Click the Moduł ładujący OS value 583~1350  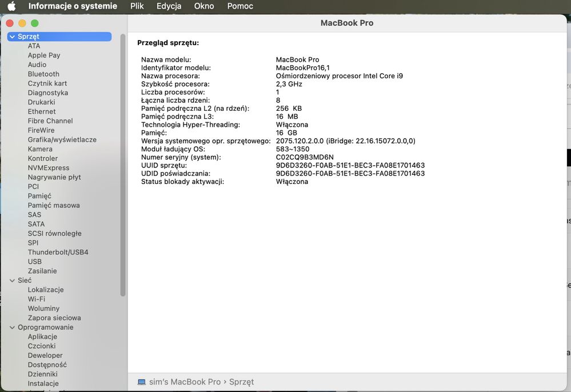(x=293, y=149)
